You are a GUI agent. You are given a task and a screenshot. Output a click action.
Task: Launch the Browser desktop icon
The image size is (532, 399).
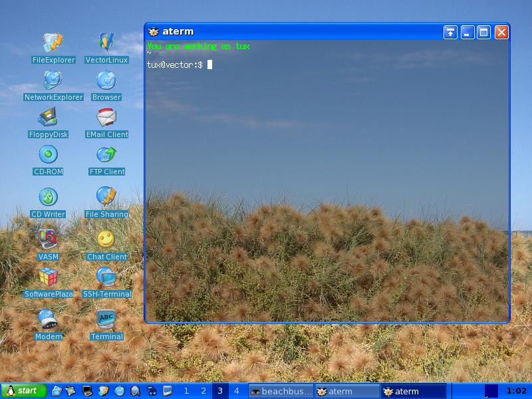[x=106, y=80]
